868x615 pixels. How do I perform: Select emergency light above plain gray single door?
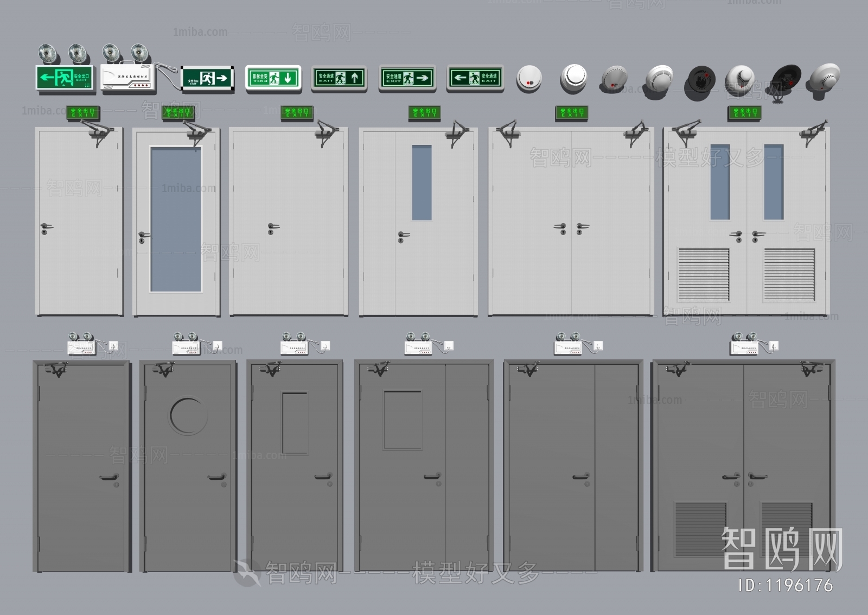[92, 344]
